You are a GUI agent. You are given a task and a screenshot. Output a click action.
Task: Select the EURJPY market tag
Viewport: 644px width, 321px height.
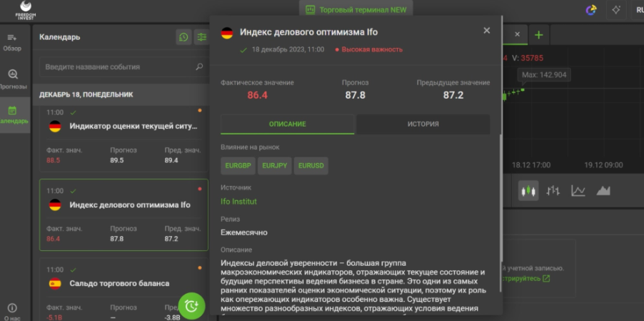[274, 166]
